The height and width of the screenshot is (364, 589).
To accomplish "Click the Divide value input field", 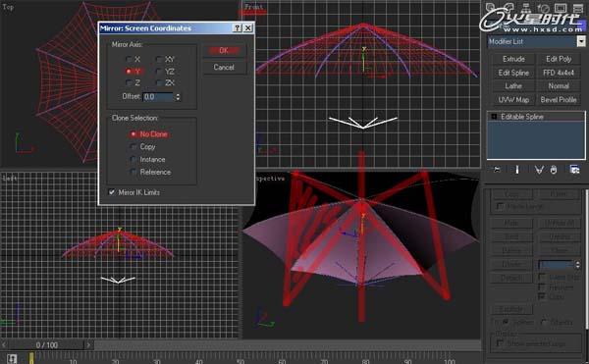I will click(557, 265).
